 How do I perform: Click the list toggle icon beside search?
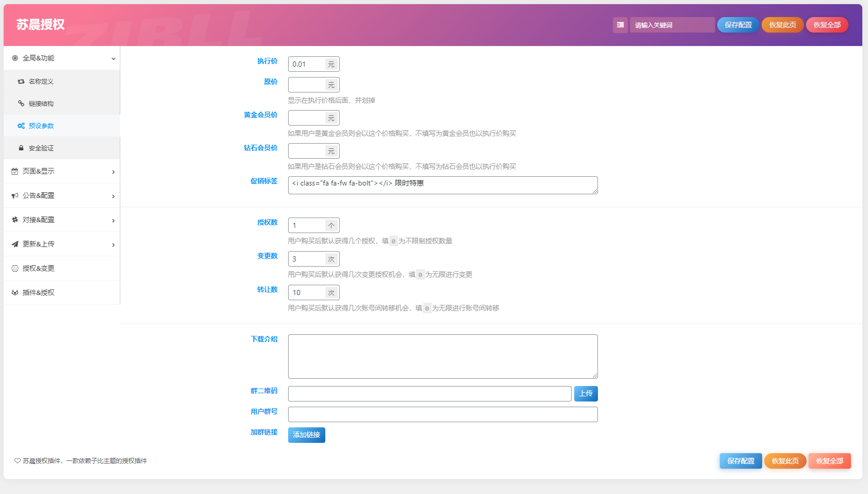(620, 25)
